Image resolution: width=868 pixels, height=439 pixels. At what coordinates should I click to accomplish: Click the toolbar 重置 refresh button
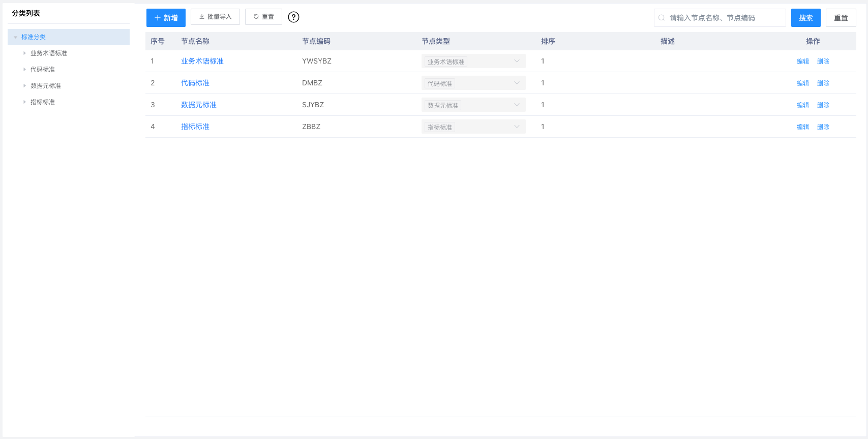(x=263, y=17)
